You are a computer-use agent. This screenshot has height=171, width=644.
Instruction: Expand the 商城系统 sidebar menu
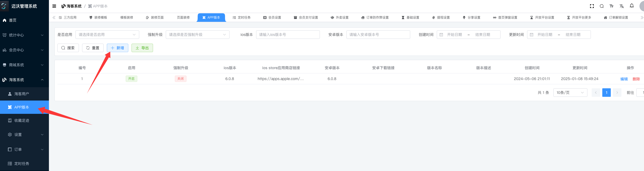tap(24, 65)
